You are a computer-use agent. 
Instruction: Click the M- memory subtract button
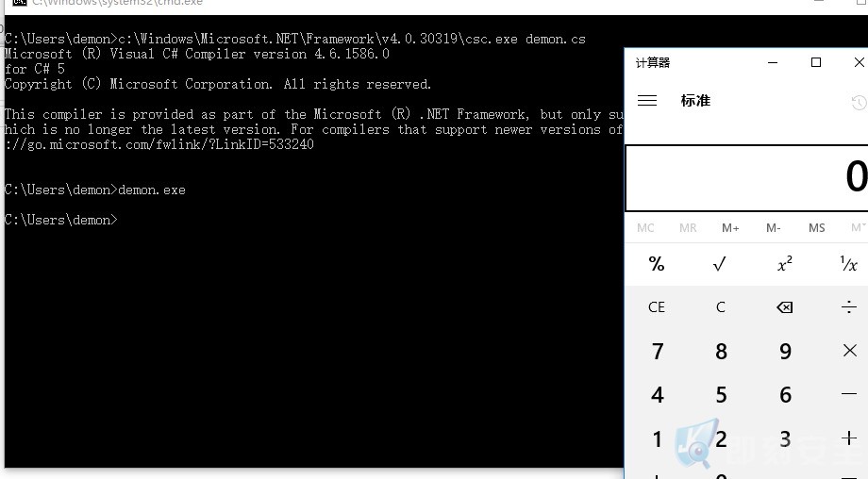[774, 228]
